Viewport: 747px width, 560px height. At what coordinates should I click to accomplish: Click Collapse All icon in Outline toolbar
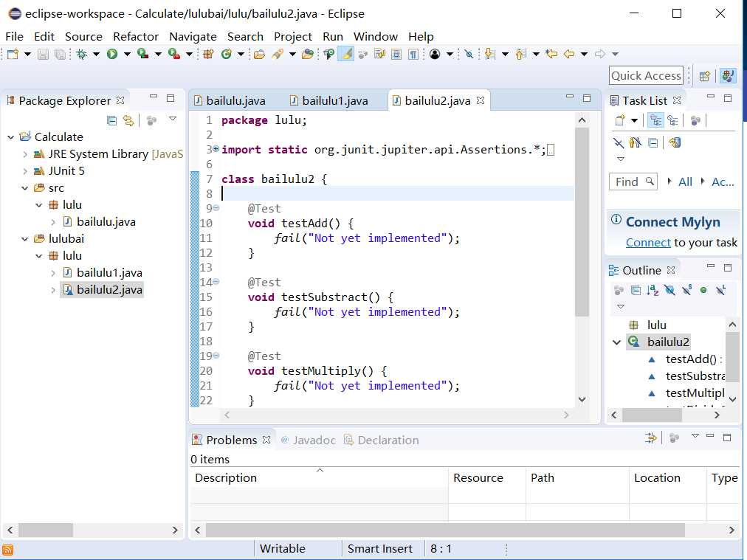tap(636, 290)
